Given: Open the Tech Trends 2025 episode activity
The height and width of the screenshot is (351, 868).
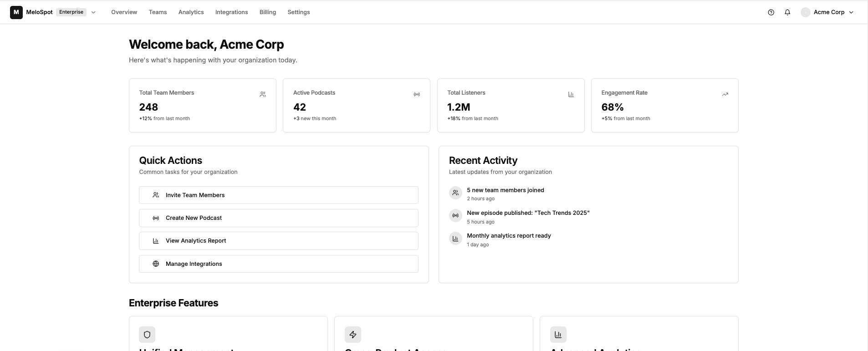Looking at the screenshot, I should pos(528,213).
